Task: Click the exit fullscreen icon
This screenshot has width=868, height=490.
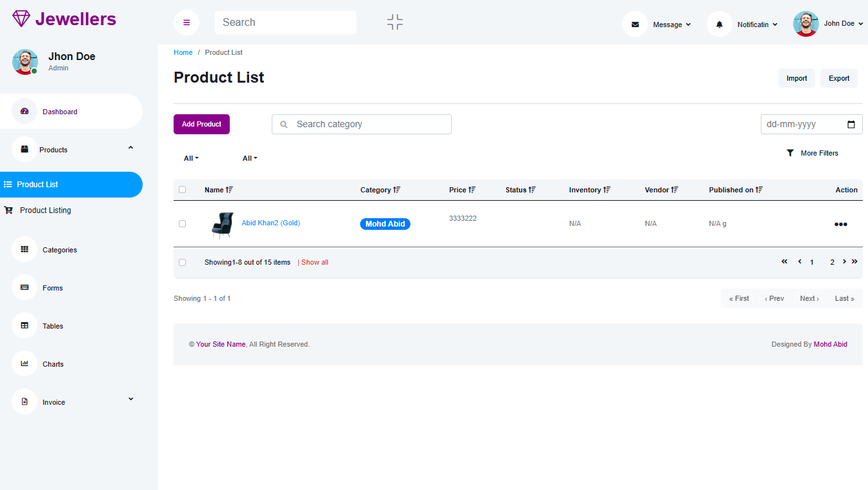Action: (x=395, y=23)
